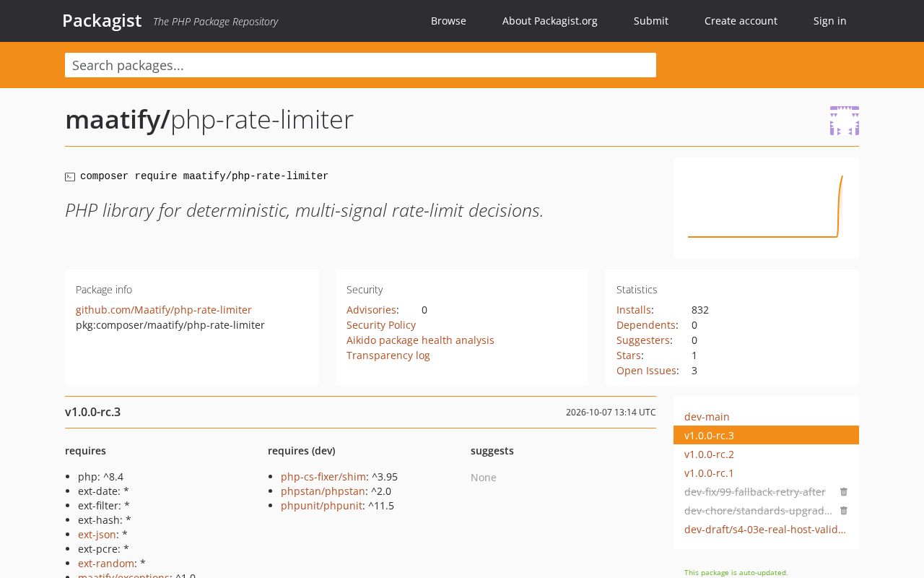Open the Stars link
Image resolution: width=924 pixels, height=578 pixels.
click(x=628, y=355)
